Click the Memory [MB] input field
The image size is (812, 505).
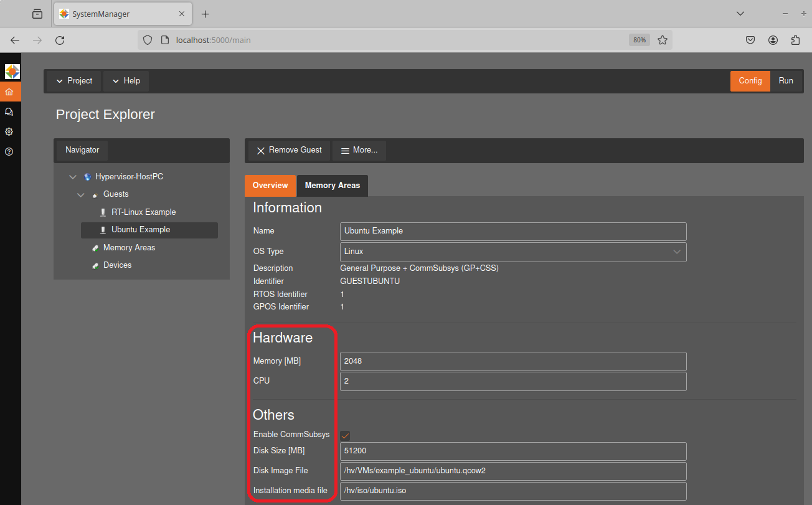click(512, 361)
